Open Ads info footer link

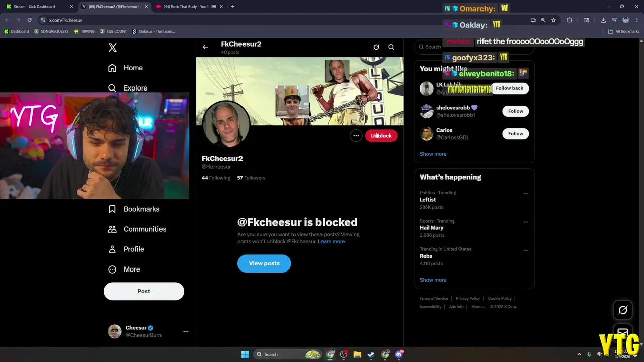[x=456, y=307]
